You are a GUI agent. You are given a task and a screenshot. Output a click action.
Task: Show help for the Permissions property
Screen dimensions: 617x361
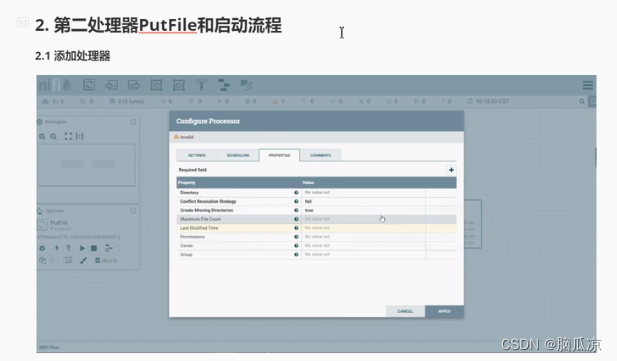coord(296,237)
